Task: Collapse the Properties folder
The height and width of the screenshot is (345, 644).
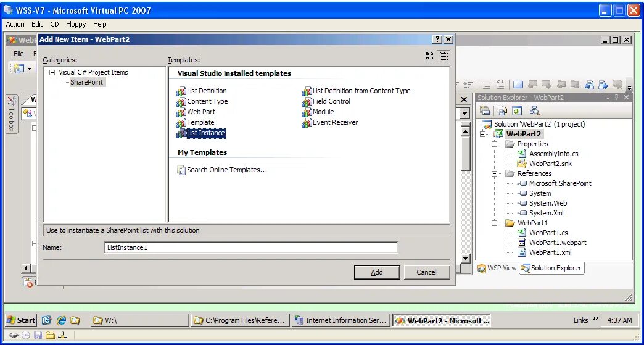Action: click(x=495, y=144)
